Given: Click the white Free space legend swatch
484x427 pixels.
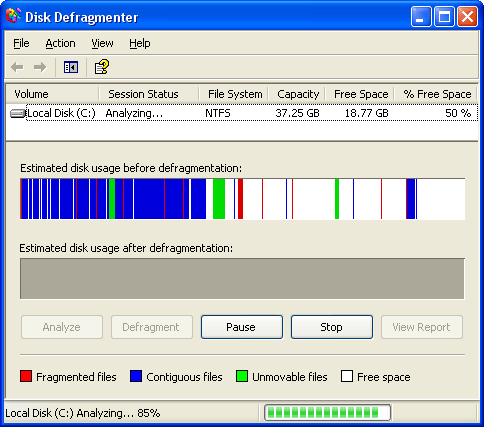Looking at the screenshot, I should coord(347,376).
